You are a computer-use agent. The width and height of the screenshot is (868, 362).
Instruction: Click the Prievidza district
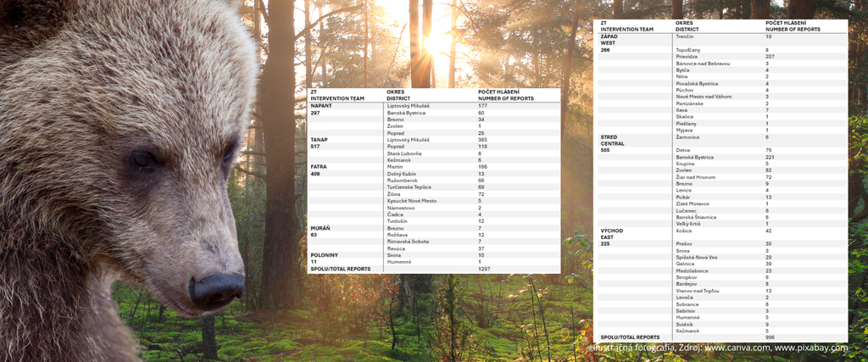coord(687,57)
